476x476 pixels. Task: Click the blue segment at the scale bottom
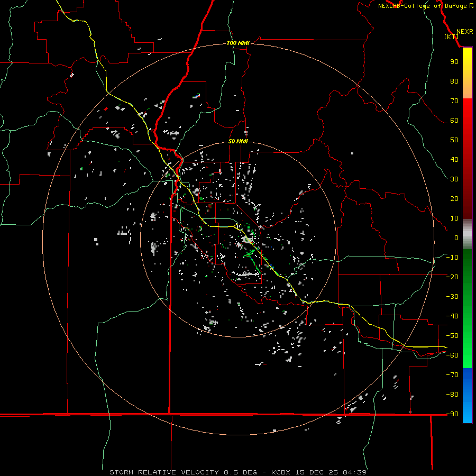(x=467, y=396)
